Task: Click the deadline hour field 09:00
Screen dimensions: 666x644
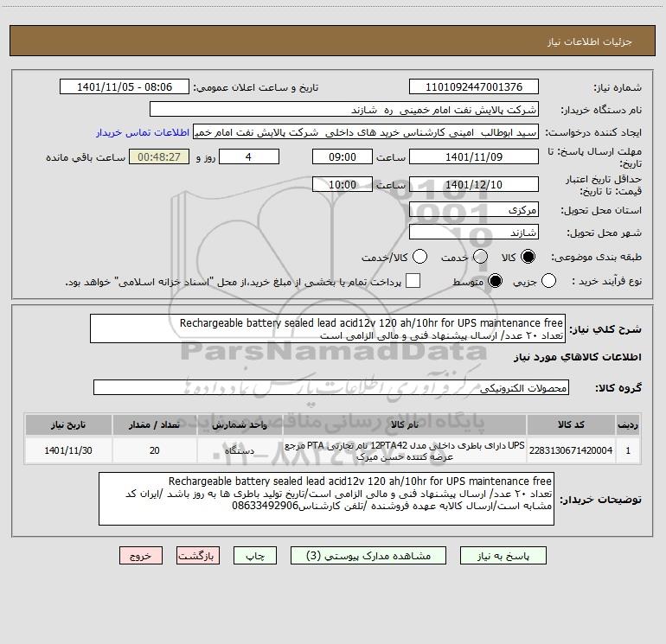Action: click(x=343, y=156)
